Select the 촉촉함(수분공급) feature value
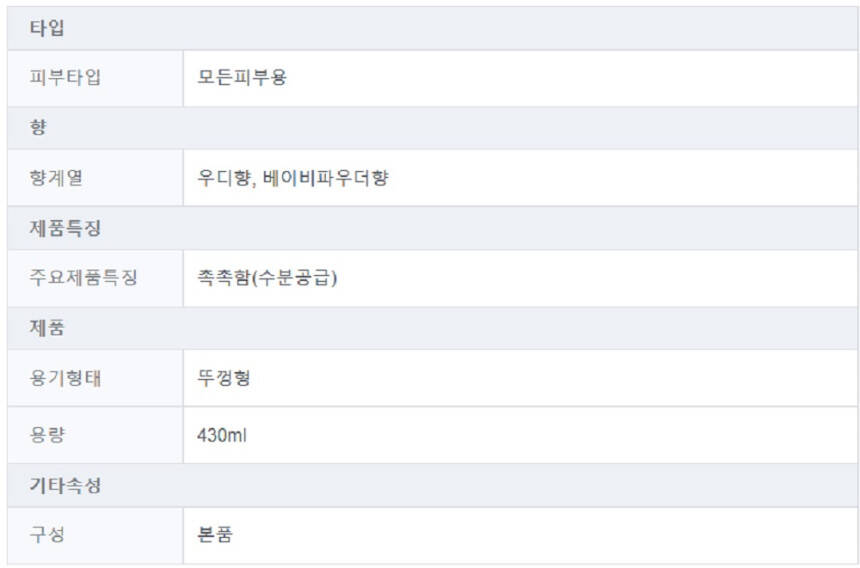Viewport: 860px width, 568px height. [x=267, y=278]
